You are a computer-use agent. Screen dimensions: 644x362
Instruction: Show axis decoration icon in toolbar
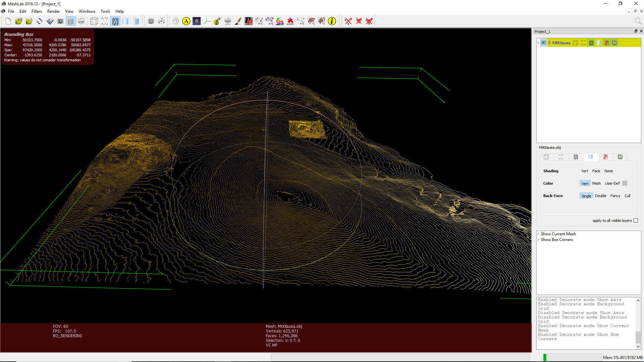161,21
